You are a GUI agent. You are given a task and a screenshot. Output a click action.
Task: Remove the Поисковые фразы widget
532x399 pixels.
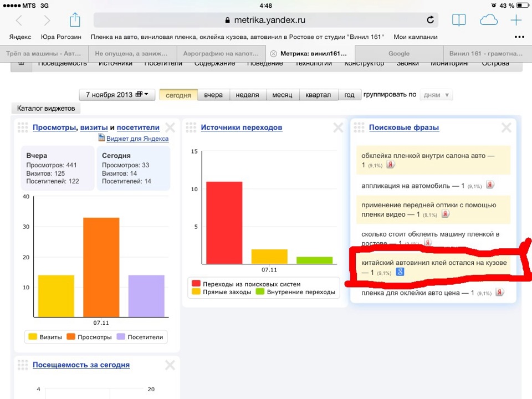(x=506, y=127)
